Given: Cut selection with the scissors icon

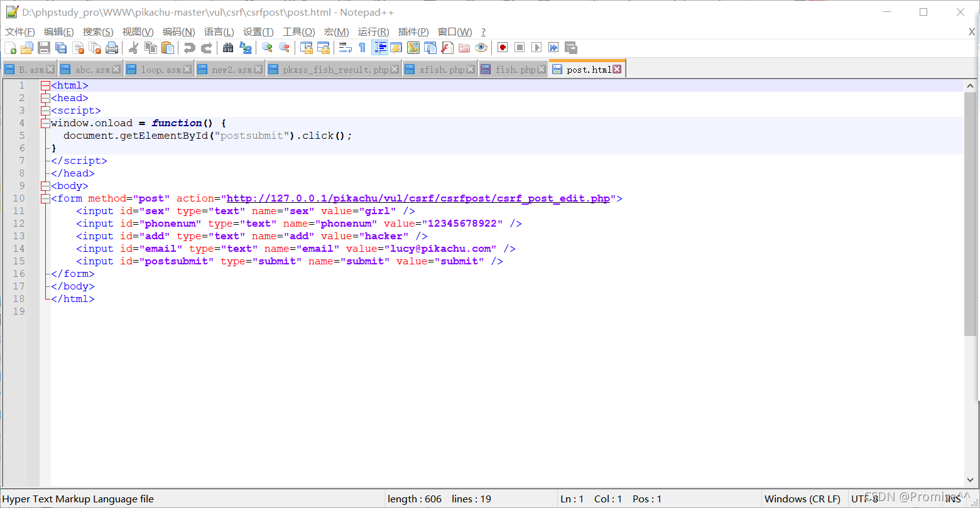Looking at the screenshot, I should coord(134,48).
